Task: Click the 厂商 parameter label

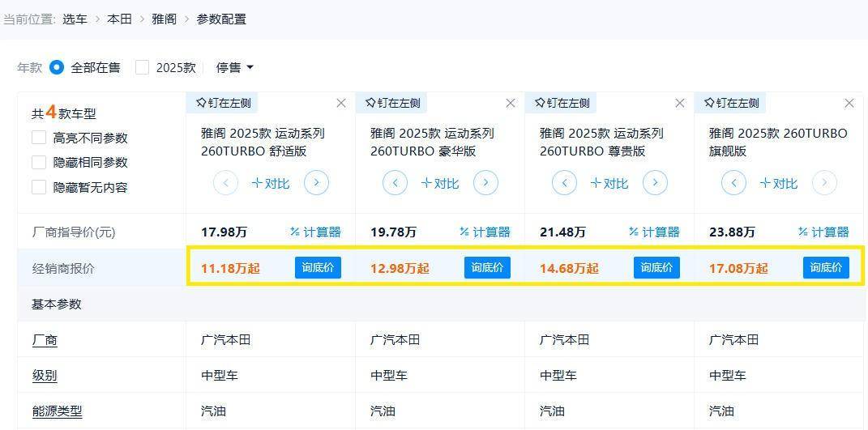Action: pyautogui.click(x=45, y=340)
